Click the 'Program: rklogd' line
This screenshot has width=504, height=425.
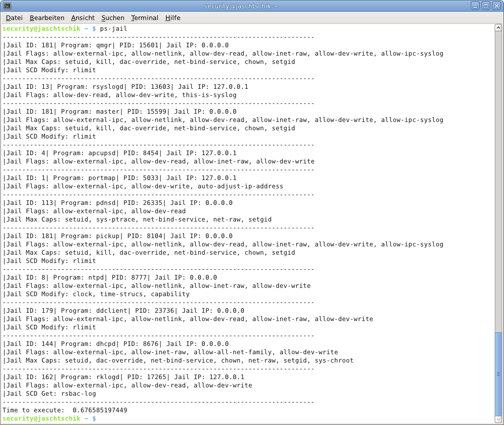pos(124,377)
